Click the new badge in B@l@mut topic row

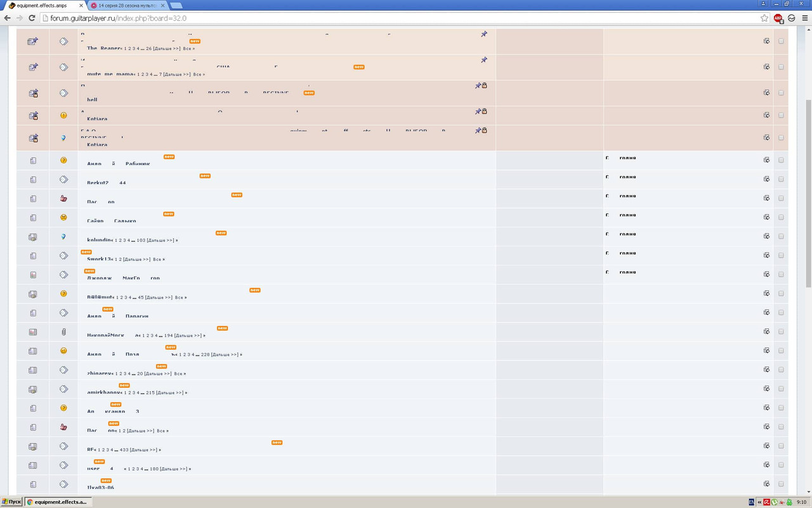point(255,290)
